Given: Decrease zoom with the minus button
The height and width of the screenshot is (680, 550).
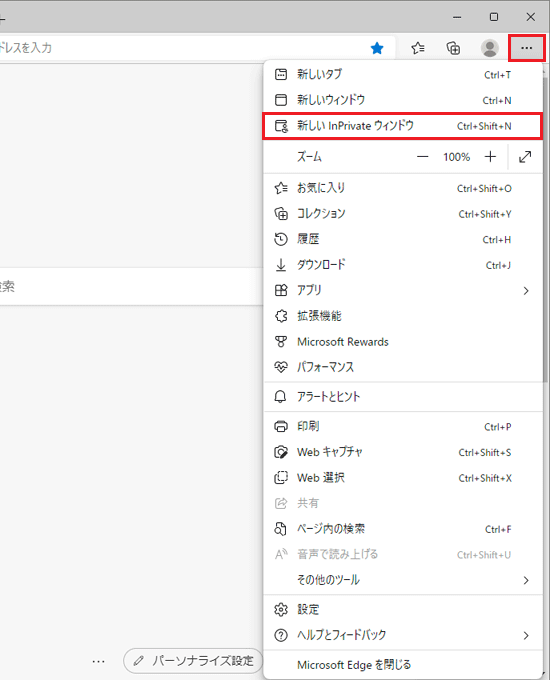Looking at the screenshot, I should 422,157.
